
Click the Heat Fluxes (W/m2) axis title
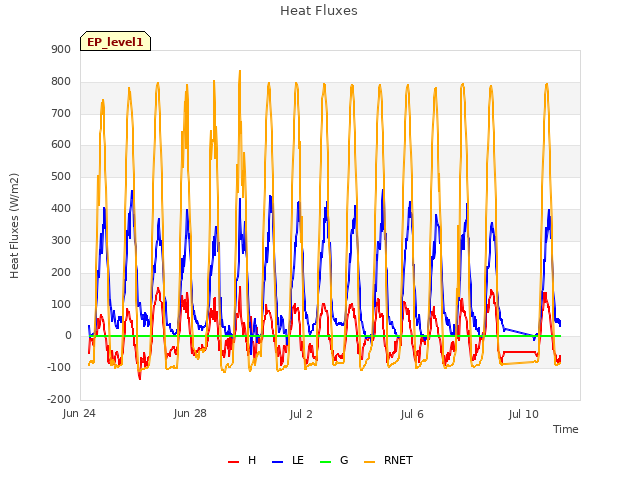click(x=14, y=226)
